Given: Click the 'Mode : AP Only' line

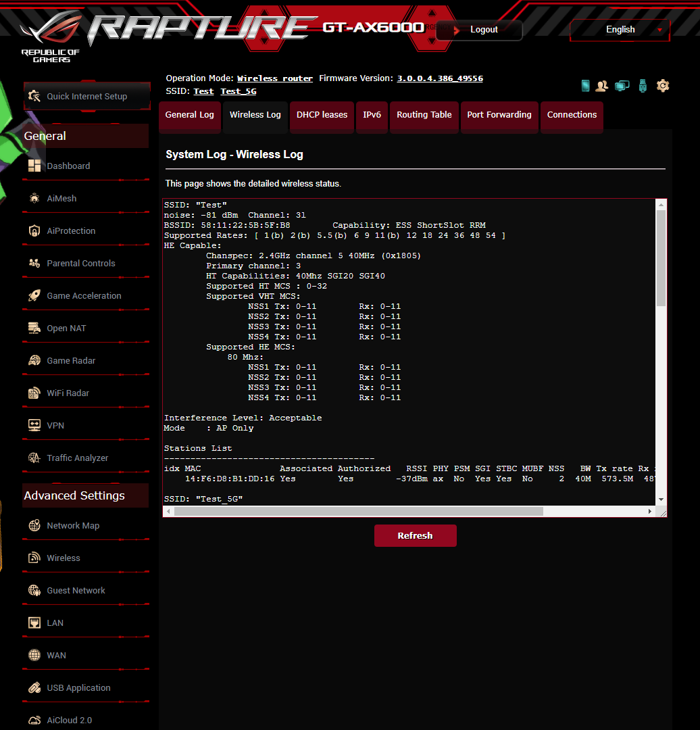Looking at the screenshot, I should point(209,428).
